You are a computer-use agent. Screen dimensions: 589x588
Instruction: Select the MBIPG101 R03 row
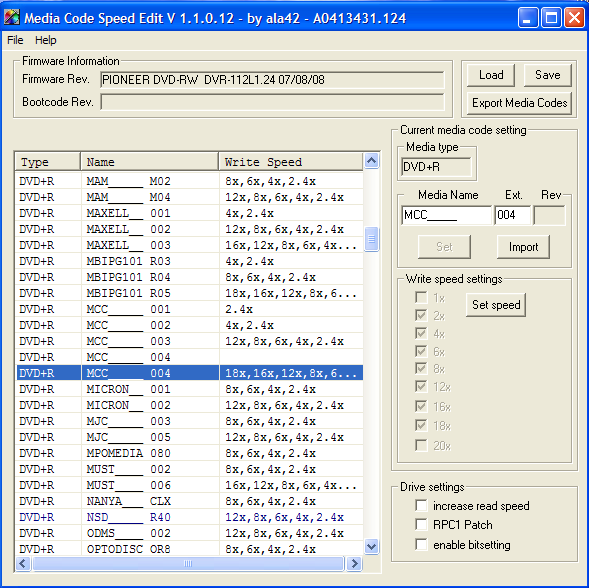(190, 261)
